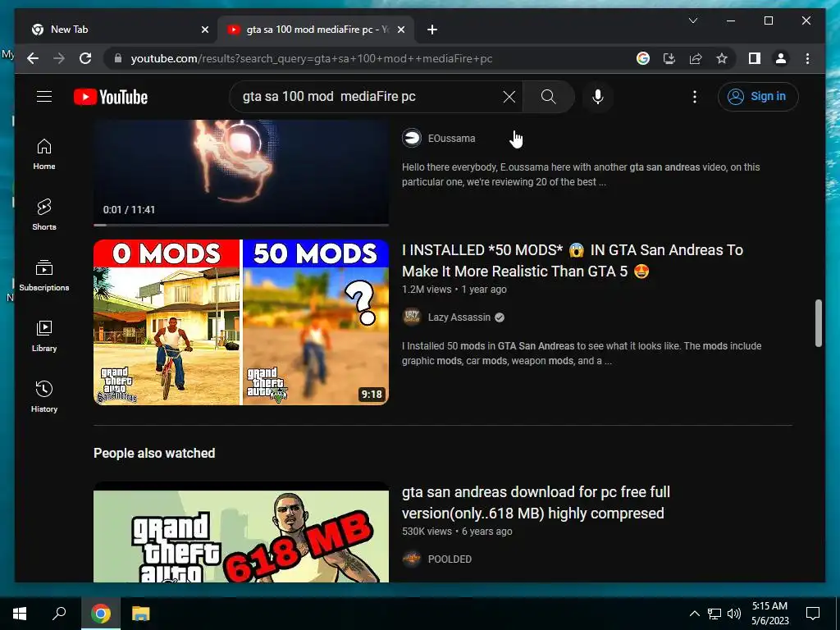Go back with browser back arrow
The image size is (840, 630).
coord(33,58)
